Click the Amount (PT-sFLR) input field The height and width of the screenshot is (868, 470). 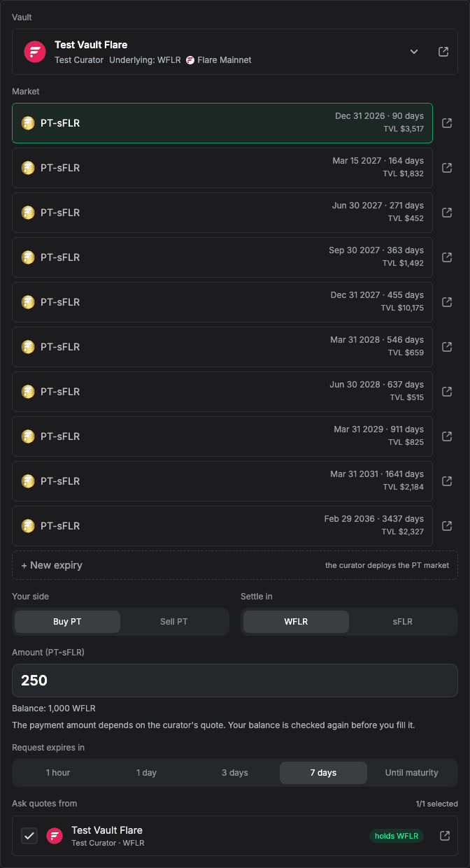pyautogui.click(x=235, y=681)
